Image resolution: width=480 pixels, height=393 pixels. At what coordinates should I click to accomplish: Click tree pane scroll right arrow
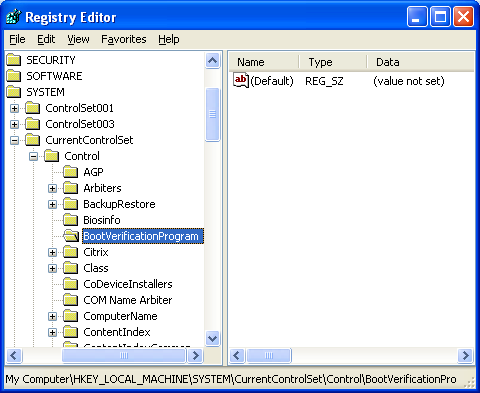[x=196, y=356]
